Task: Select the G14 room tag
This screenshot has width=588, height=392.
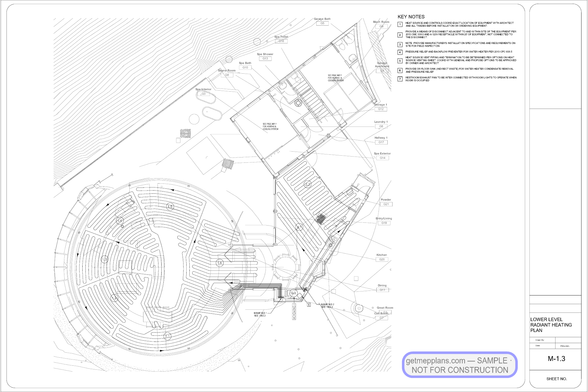Action: 383,158
